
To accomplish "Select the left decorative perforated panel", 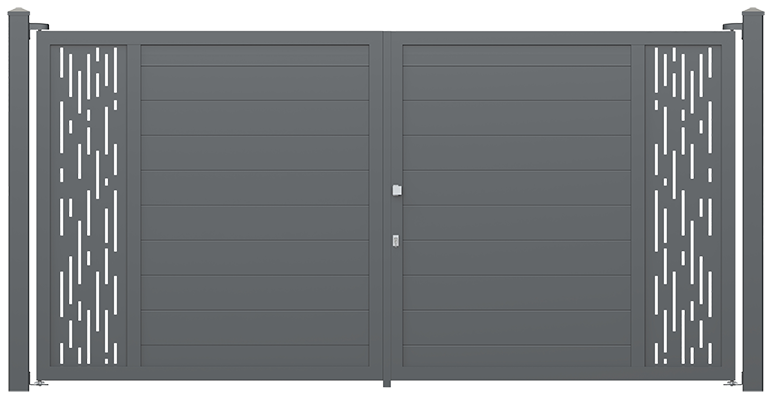I will pos(88,205).
